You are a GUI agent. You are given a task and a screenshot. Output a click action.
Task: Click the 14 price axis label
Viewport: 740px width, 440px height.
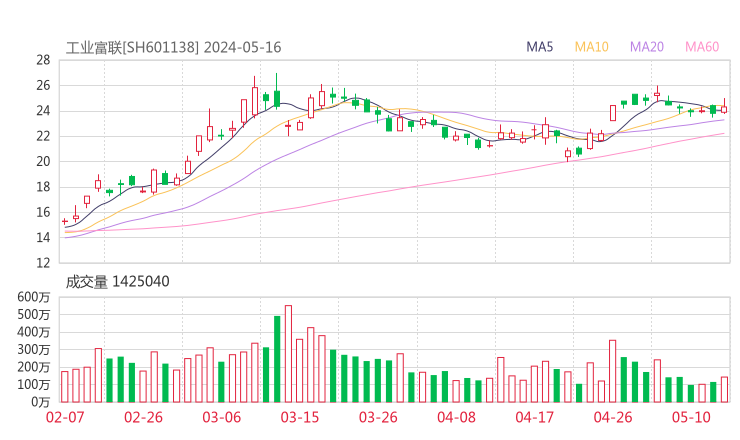pyautogui.click(x=43, y=237)
